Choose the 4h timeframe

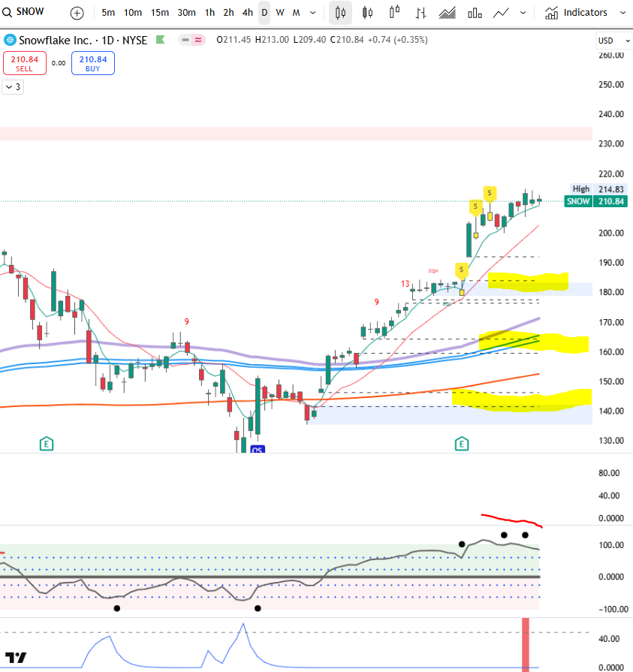pyautogui.click(x=247, y=13)
